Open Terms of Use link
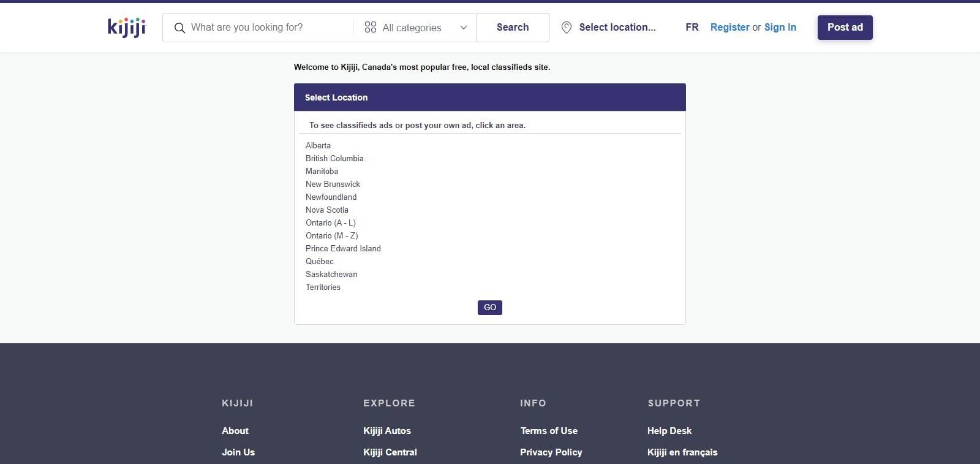Screen dimensions: 980x464 (x=549, y=431)
